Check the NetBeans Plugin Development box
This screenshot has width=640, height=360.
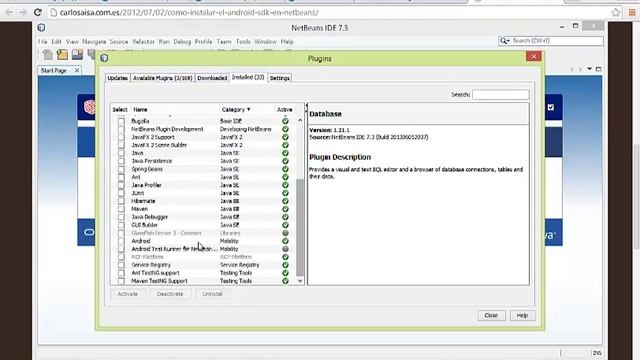[x=121, y=129]
